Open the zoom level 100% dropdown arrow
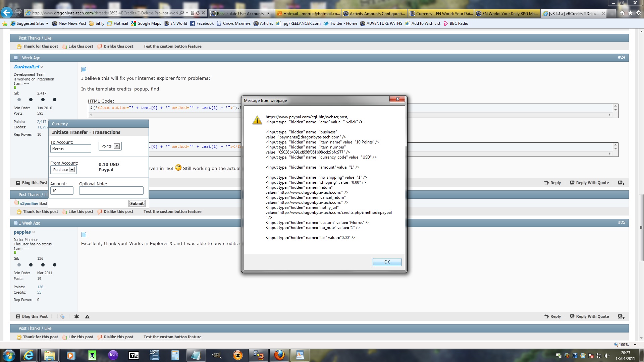The image size is (644, 362). 635,345
